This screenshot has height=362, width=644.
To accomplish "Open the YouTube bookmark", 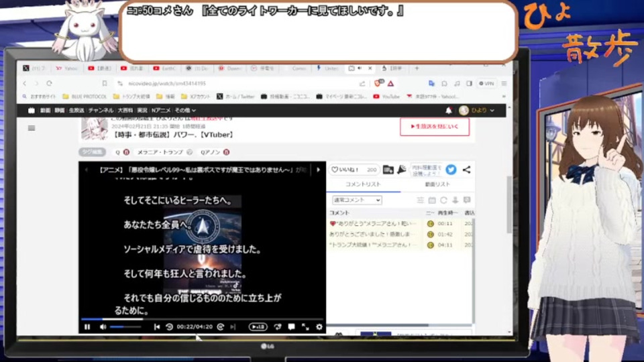I will (x=386, y=97).
